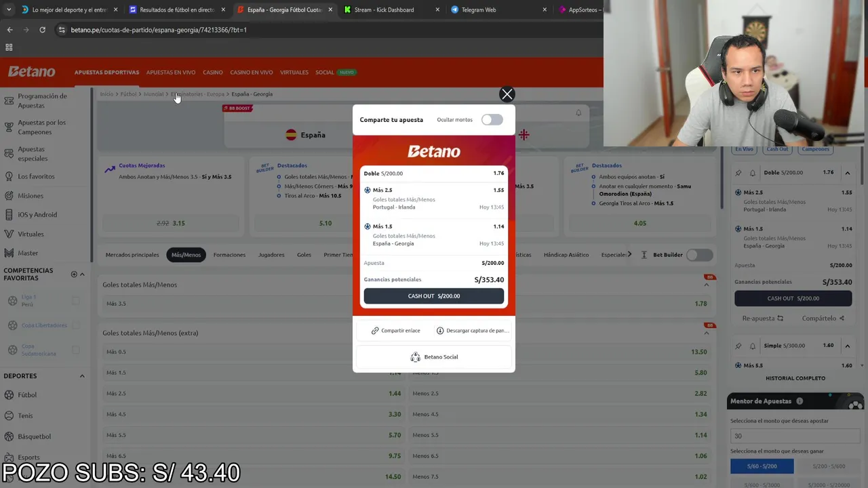Image resolution: width=868 pixels, height=488 pixels.
Task: Open Historial Completo
Action: (795, 378)
